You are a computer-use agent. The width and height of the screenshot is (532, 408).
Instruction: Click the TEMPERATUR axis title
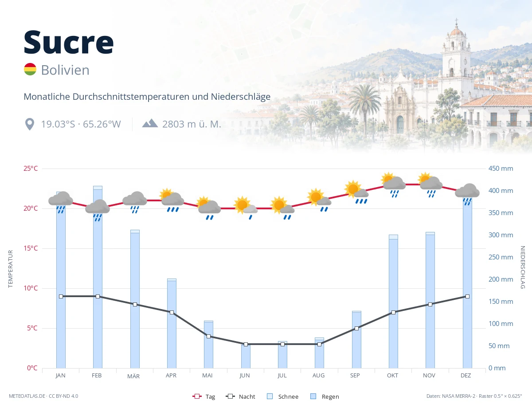(11, 269)
